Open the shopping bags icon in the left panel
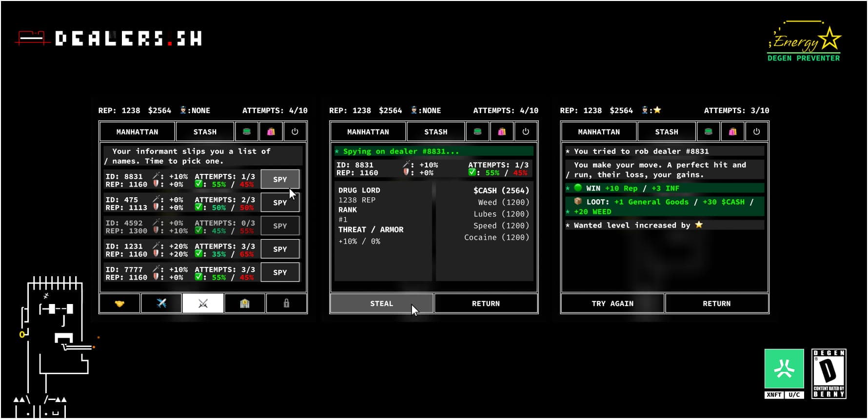The width and height of the screenshot is (868, 419). click(x=271, y=132)
